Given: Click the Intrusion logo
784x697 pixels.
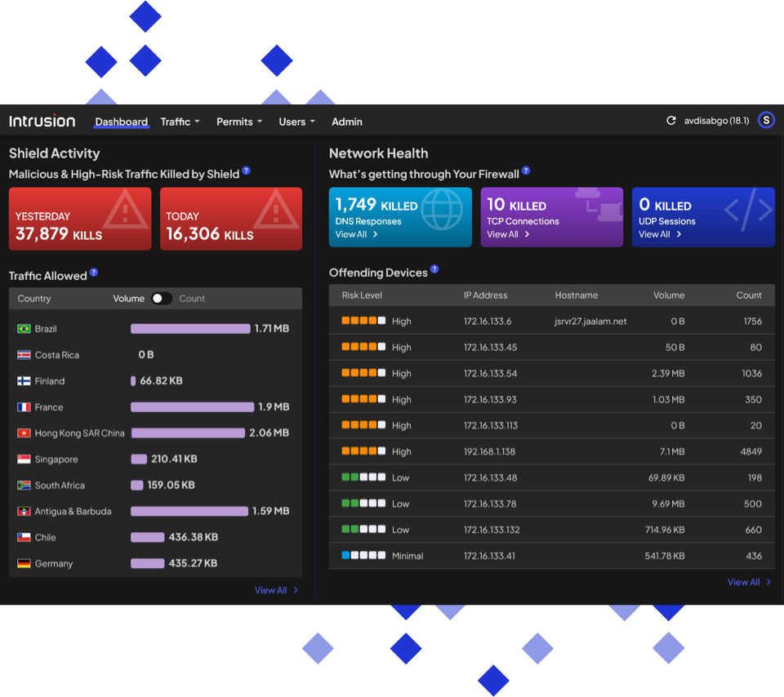Looking at the screenshot, I should 42,122.
